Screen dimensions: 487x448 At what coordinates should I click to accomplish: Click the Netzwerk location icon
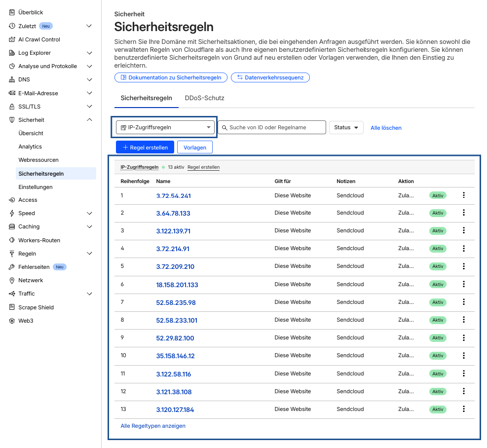coord(12,280)
